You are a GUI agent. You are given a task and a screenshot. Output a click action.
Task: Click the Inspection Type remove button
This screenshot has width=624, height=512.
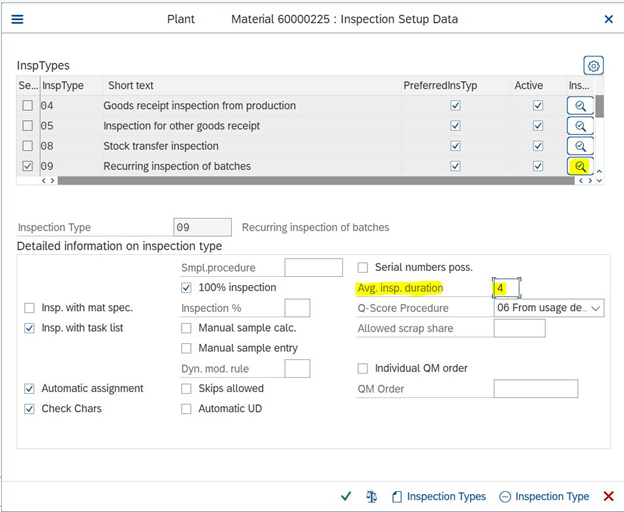click(x=544, y=496)
